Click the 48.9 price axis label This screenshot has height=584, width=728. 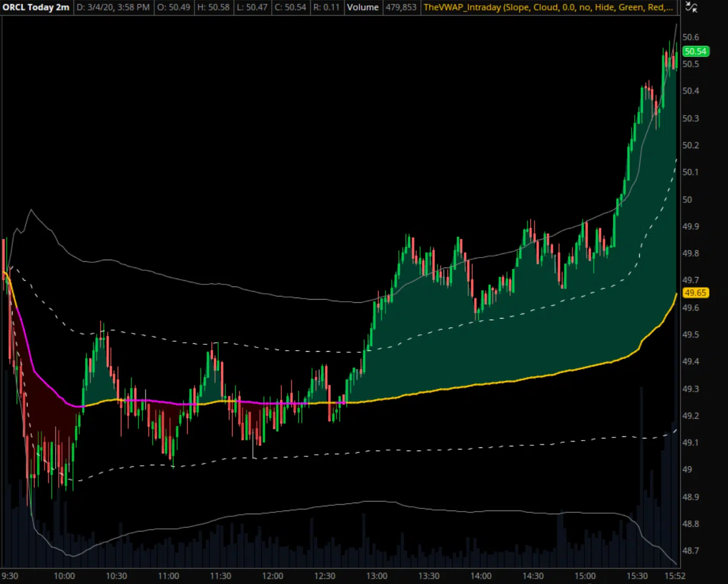pos(691,497)
